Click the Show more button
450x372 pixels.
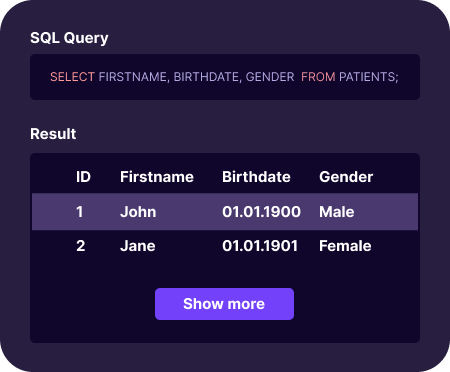click(224, 304)
